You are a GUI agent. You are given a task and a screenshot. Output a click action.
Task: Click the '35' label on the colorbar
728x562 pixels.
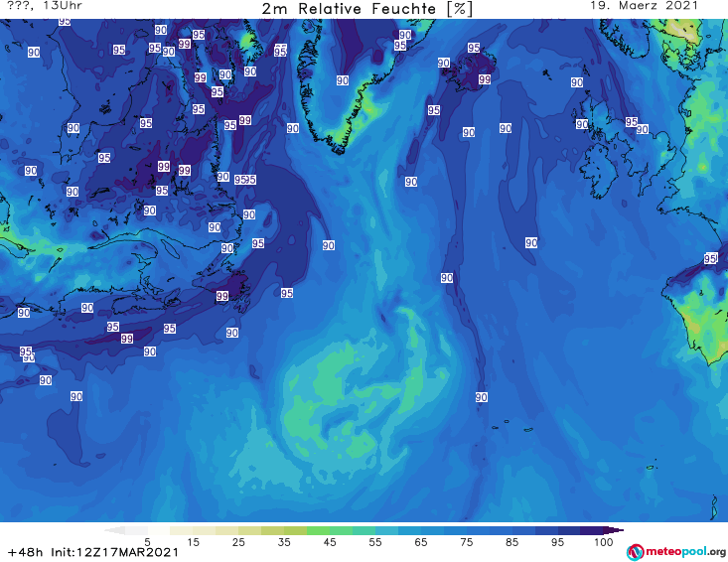(x=284, y=541)
